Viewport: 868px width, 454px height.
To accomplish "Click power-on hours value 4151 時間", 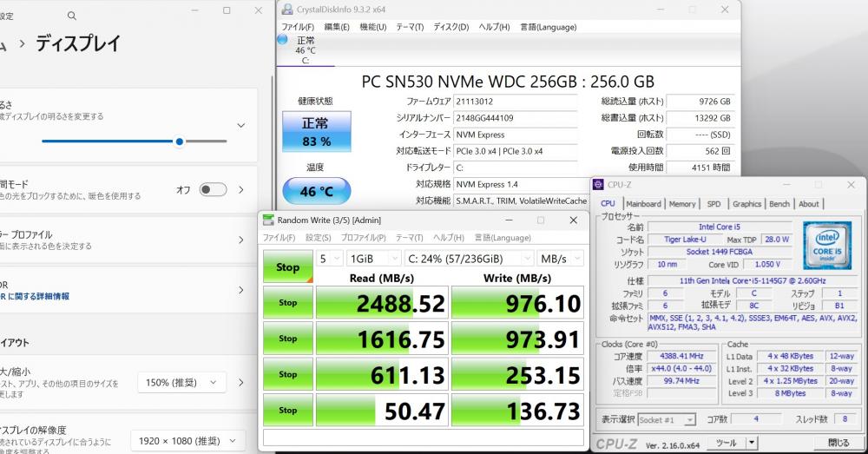I will click(x=700, y=168).
